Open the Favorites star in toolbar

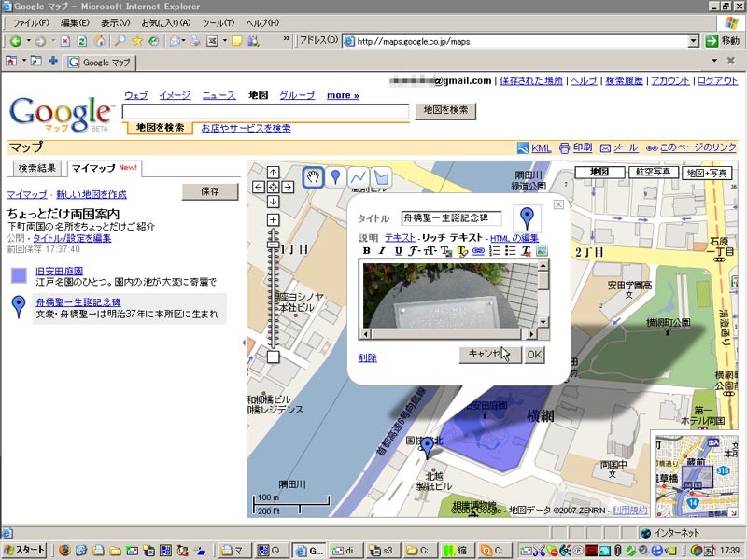[x=137, y=41]
